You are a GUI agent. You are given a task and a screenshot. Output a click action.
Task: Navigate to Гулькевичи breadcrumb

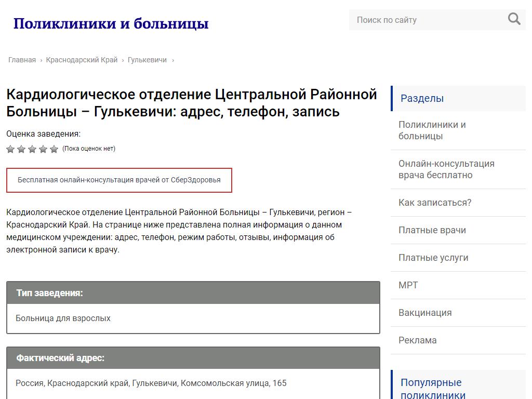(x=147, y=60)
